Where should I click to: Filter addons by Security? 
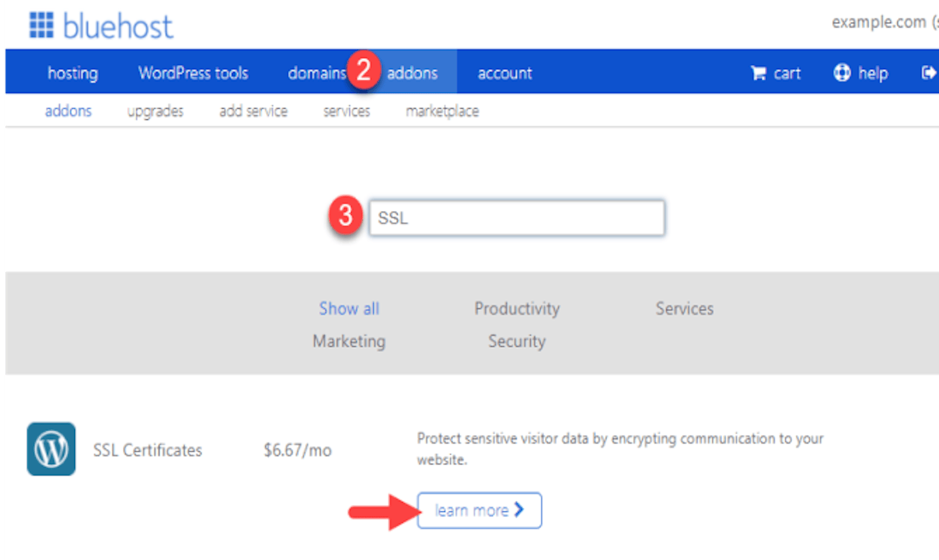pos(517,341)
